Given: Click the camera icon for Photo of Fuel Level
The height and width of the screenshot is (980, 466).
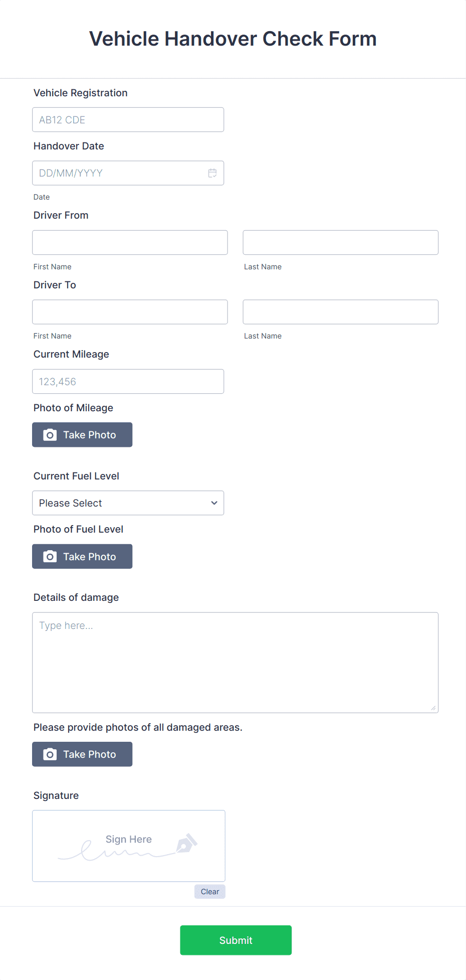Looking at the screenshot, I should pyautogui.click(x=50, y=556).
